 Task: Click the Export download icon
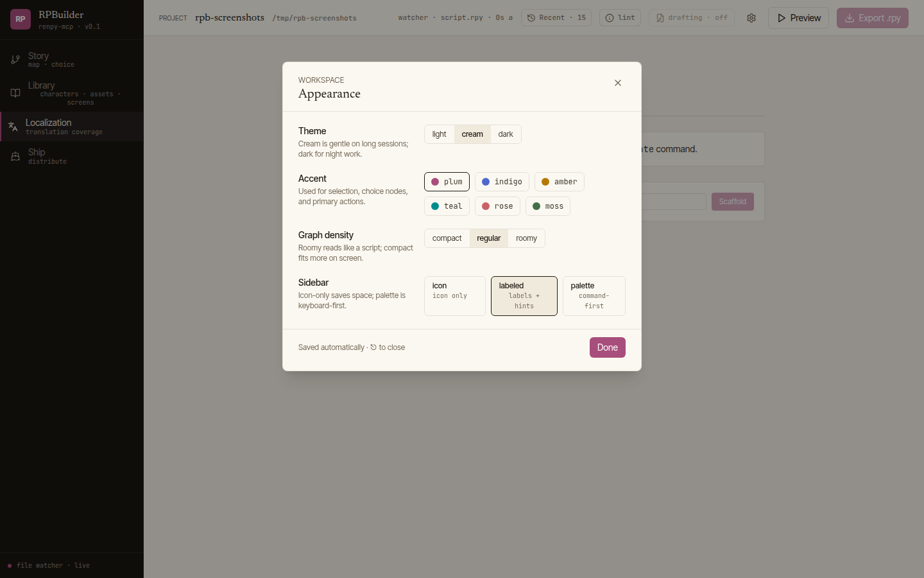pos(850,18)
